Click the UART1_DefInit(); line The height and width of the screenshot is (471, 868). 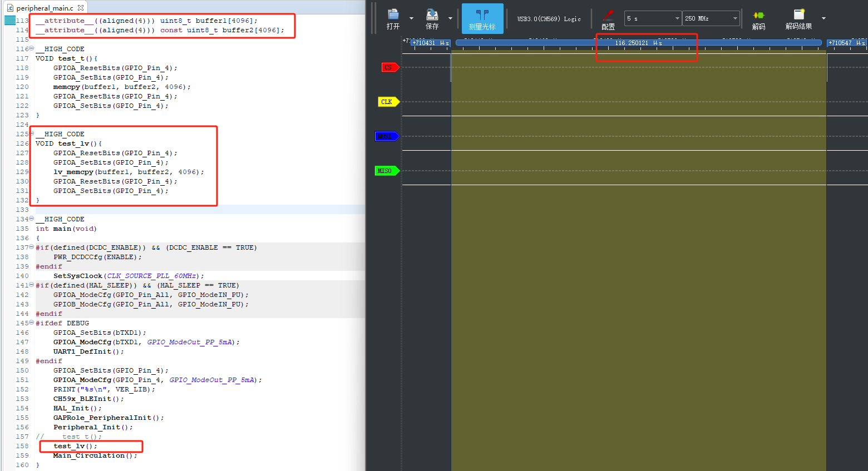88,351
